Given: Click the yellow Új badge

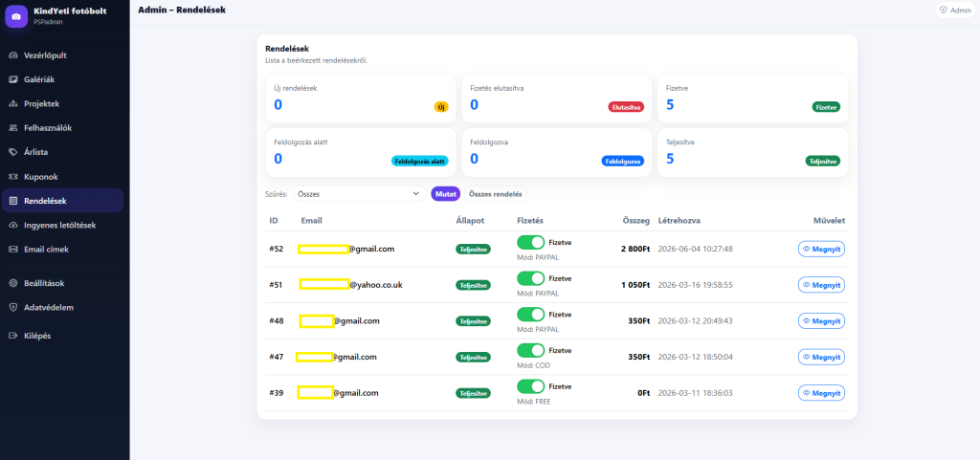Looking at the screenshot, I should click(441, 107).
